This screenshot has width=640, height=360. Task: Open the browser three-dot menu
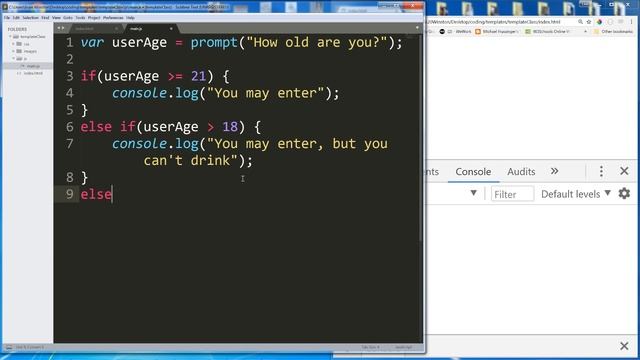pyautogui.click(x=631, y=22)
